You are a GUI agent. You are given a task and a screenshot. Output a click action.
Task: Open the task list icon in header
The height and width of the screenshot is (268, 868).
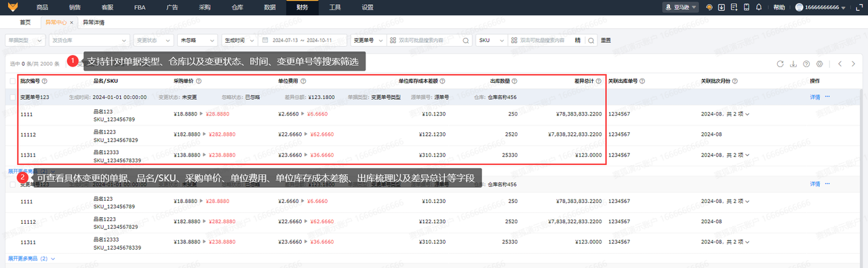(734, 7)
